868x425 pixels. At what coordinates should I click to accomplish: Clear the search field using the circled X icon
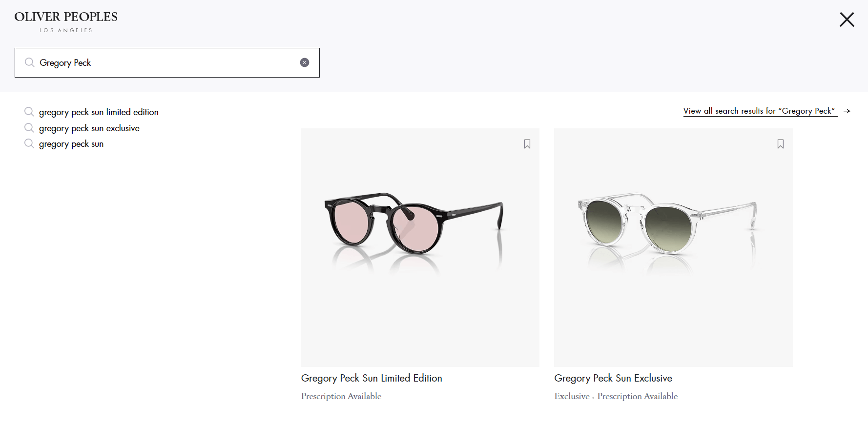304,62
